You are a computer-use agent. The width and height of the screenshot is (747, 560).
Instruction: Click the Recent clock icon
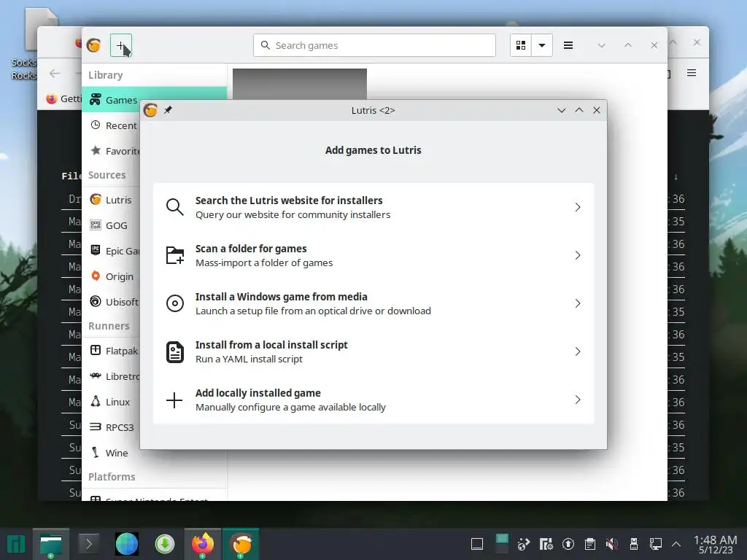click(96, 125)
